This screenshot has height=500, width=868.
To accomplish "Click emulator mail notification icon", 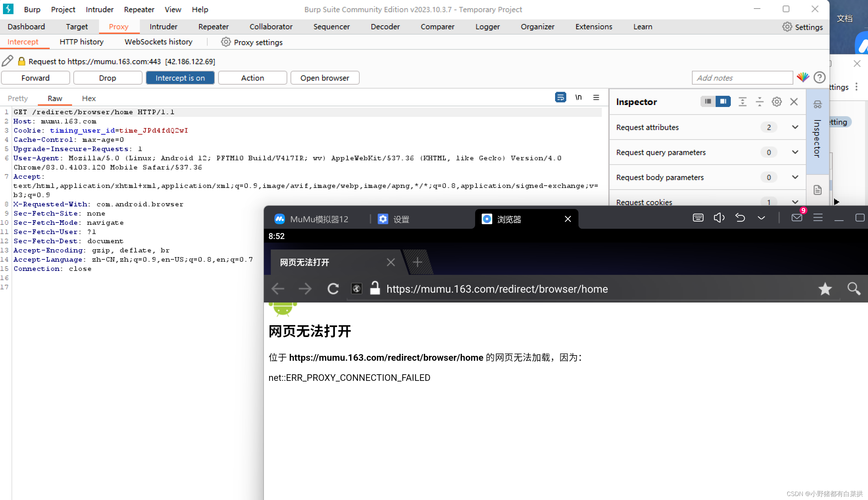I will [796, 218].
